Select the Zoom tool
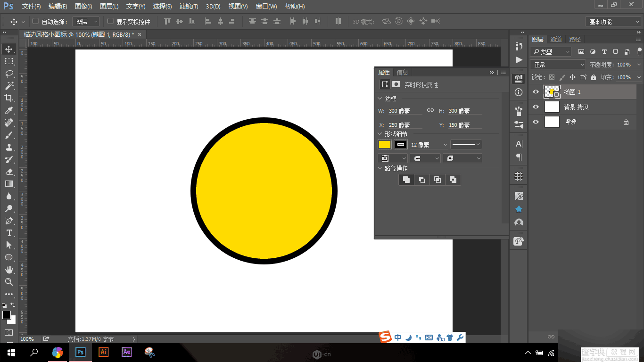The height and width of the screenshot is (362, 644). click(x=8, y=282)
